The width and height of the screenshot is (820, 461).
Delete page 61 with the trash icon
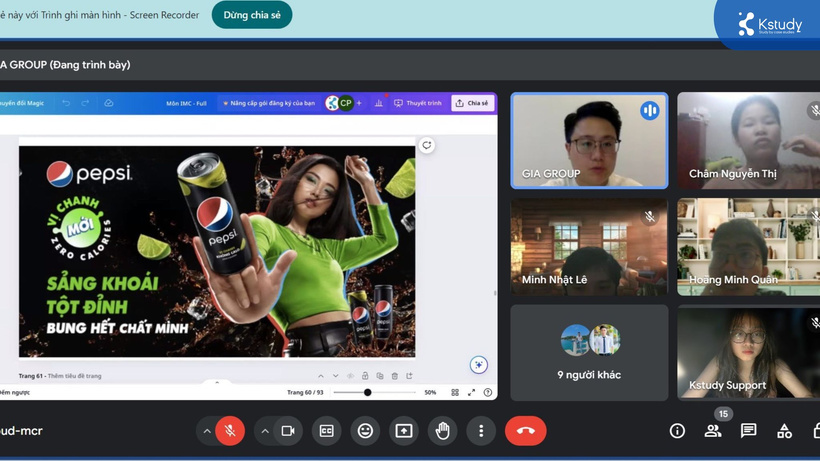tap(394, 376)
